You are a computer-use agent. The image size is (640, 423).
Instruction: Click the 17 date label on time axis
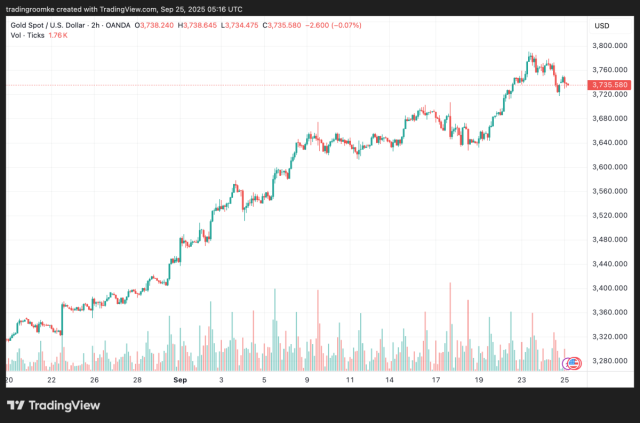(436, 380)
